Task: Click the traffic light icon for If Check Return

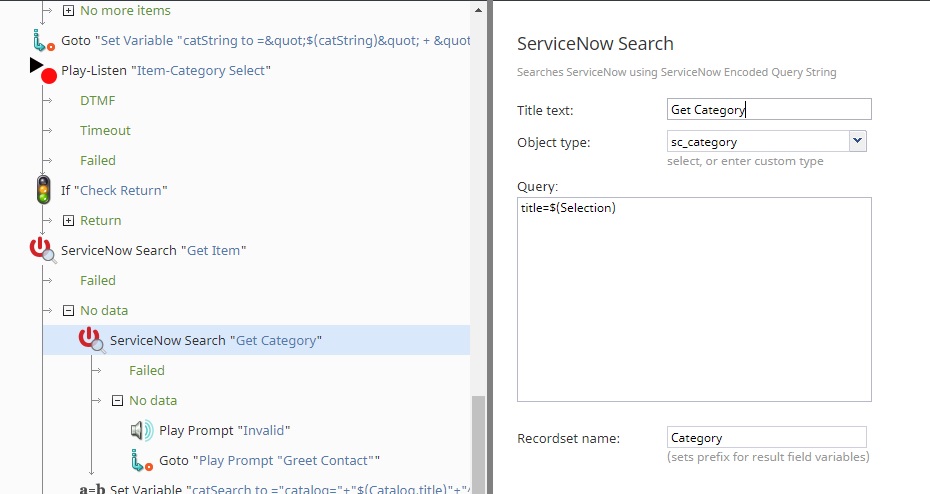Action: pos(43,190)
